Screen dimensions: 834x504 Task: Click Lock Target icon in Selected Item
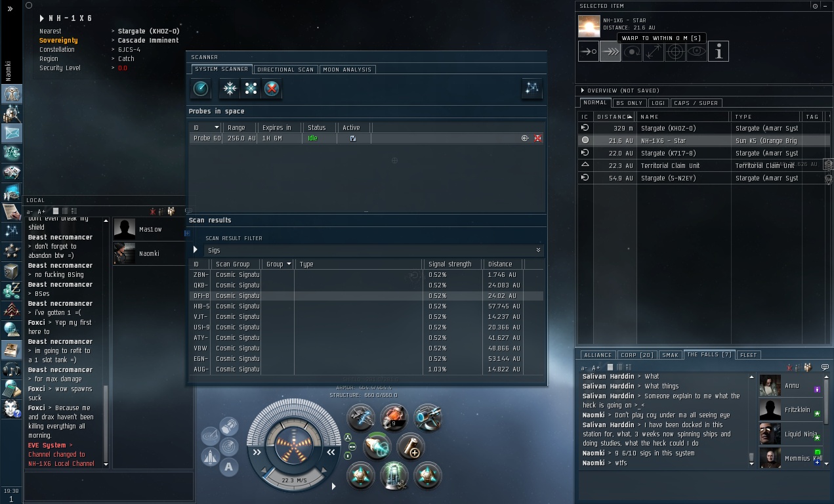point(675,51)
